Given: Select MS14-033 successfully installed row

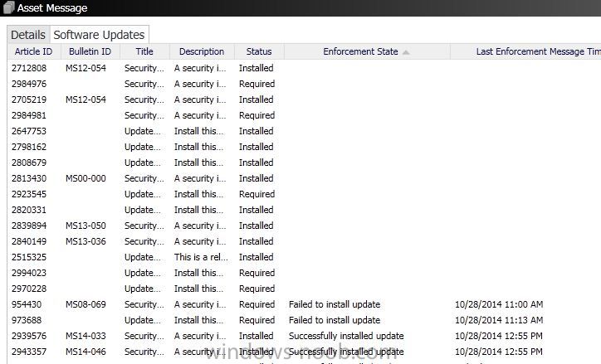Looking at the screenshot, I should point(305,336).
